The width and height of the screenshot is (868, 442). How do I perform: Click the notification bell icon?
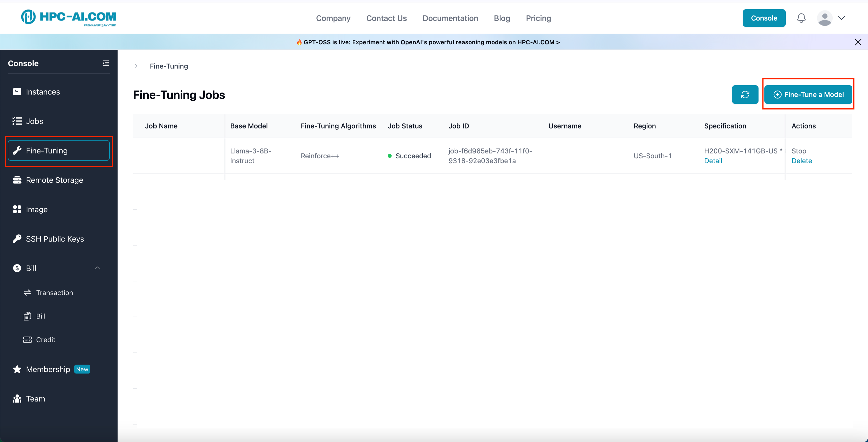[x=801, y=18]
